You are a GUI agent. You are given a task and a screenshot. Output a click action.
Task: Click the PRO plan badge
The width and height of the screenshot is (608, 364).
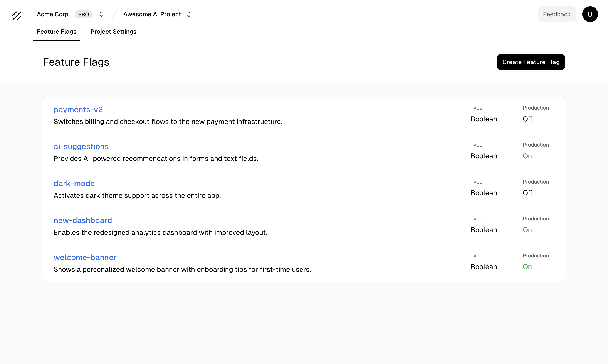pos(84,14)
